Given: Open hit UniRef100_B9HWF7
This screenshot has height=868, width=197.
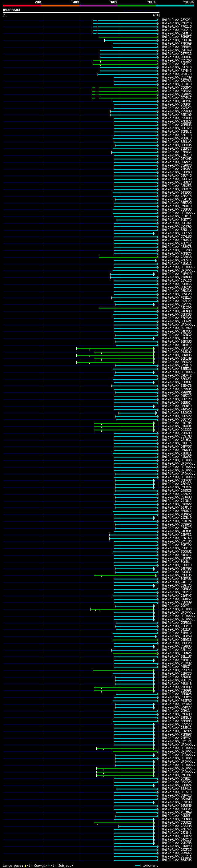Looking at the screenshot, I should tap(176, 37).
